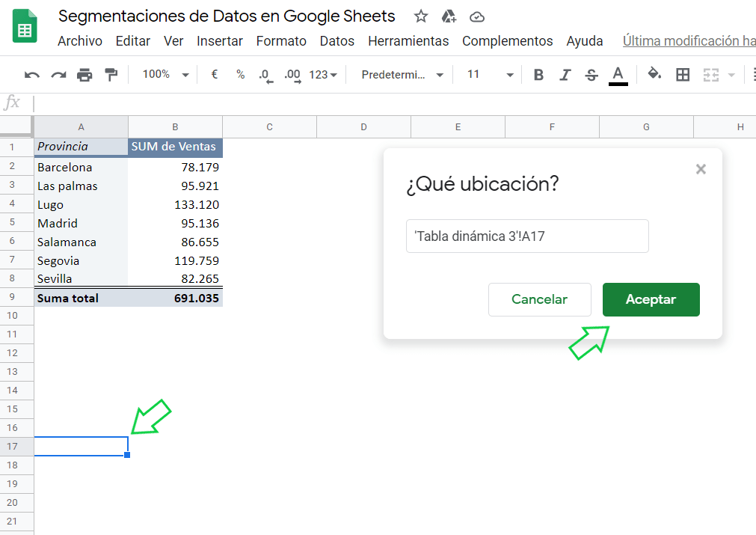Select the paint format tool

coord(111,75)
